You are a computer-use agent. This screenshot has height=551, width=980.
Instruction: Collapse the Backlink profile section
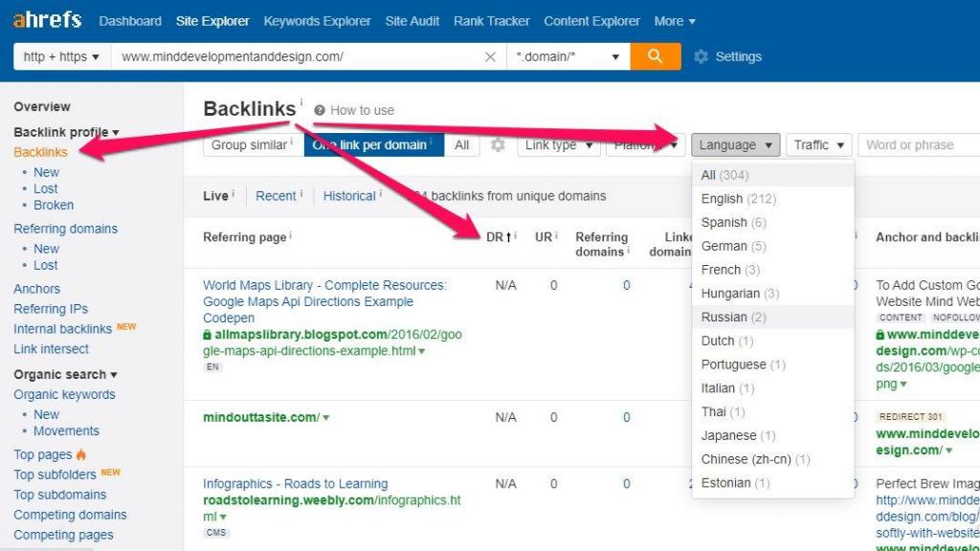coord(66,132)
